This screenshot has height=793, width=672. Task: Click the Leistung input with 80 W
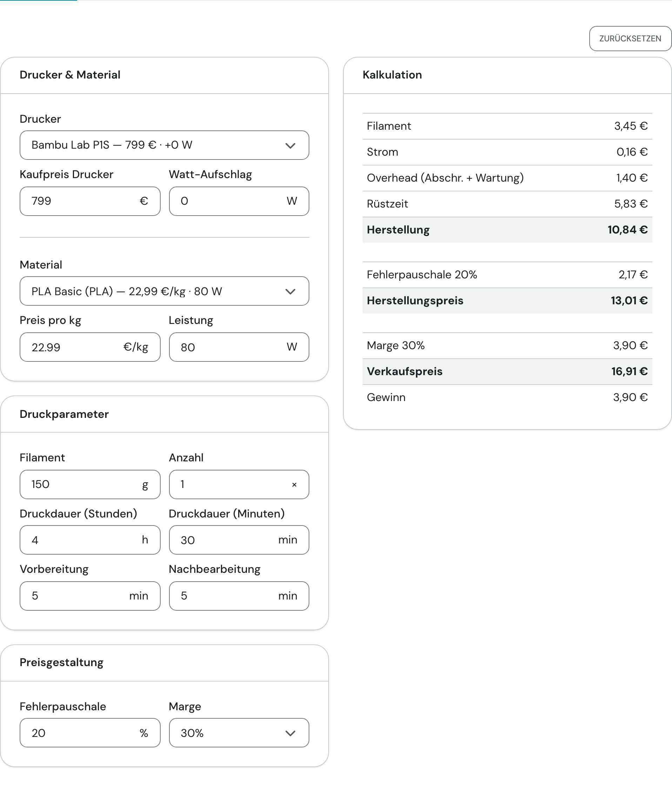[x=239, y=347]
